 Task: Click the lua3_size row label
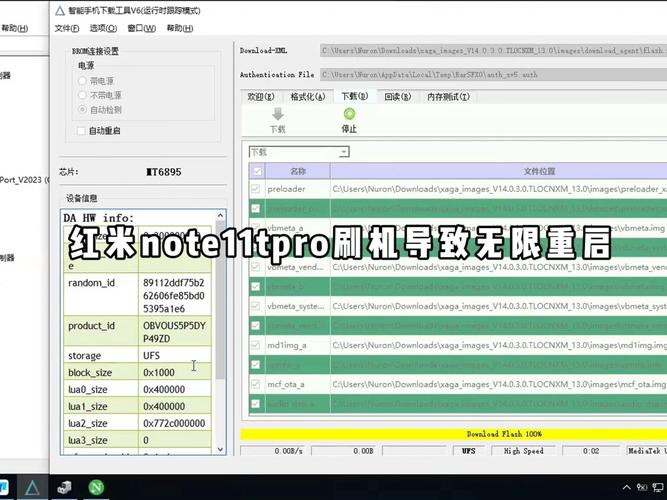[88, 440]
